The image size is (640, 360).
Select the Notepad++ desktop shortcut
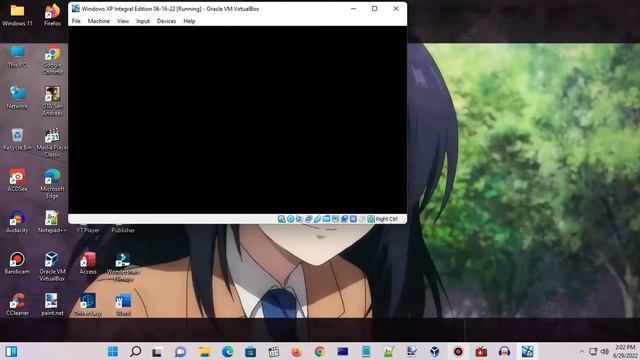coord(52,222)
